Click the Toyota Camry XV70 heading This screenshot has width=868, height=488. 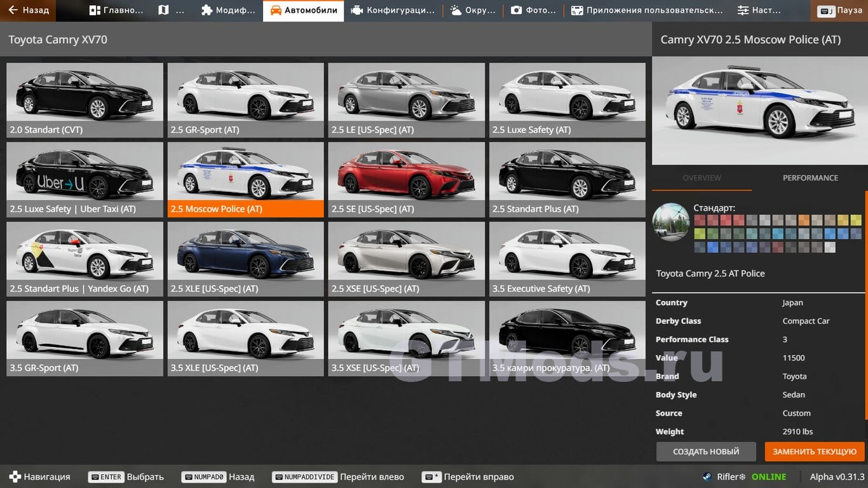58,39
